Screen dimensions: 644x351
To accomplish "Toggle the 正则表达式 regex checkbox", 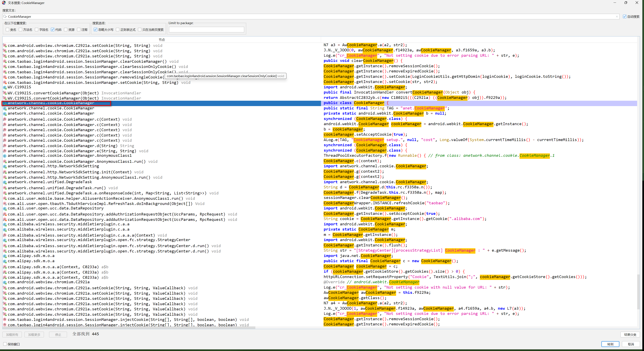I will click(x=118, y=29).
